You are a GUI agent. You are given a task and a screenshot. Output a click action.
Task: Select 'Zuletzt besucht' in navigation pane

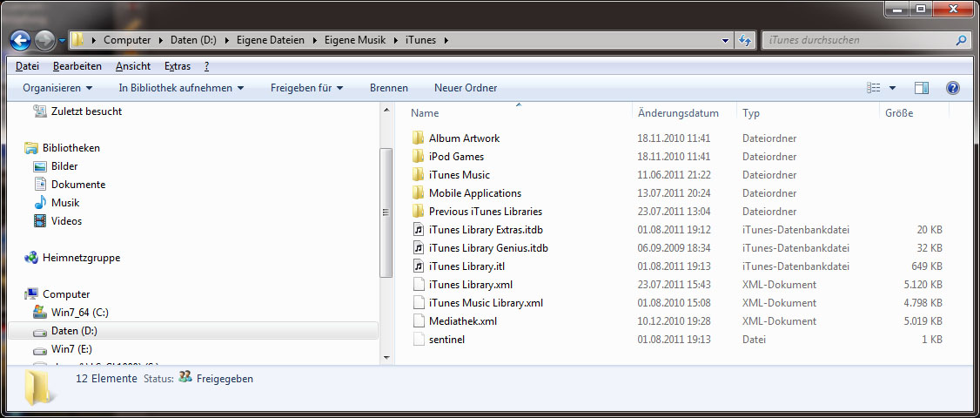(86, 111)
